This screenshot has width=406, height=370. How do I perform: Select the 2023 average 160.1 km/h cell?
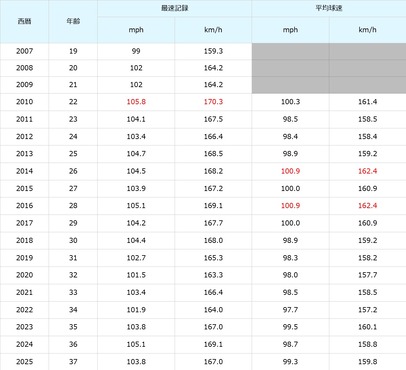click(368, 327)
